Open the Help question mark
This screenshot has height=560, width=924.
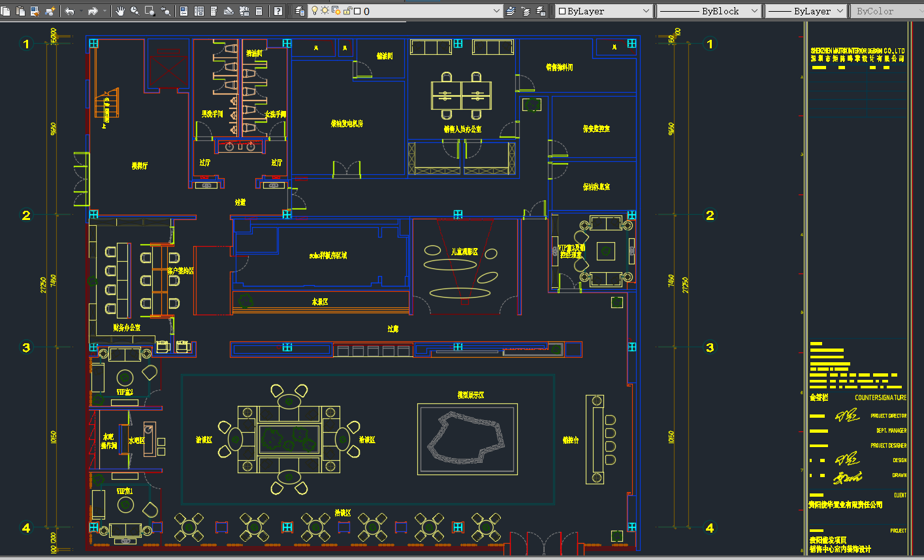coord(278,11)
